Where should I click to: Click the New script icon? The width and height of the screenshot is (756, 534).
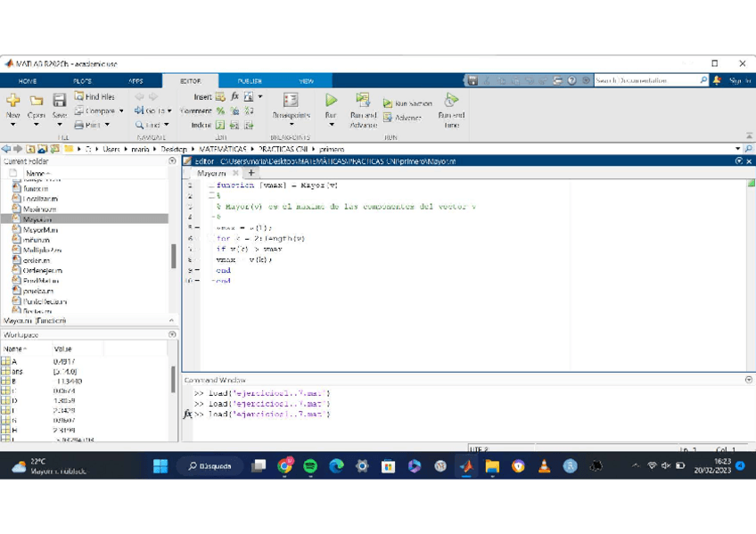click(x=13, y=102)
